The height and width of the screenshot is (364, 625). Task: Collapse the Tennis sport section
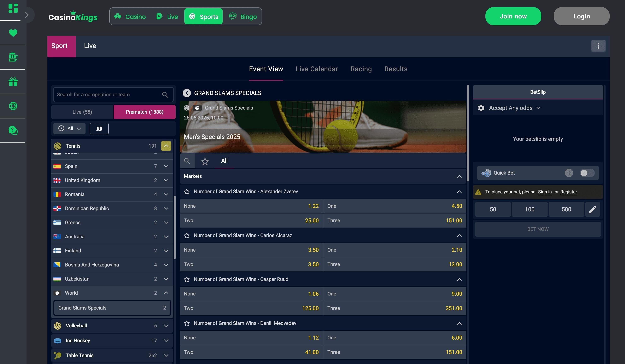166,146
